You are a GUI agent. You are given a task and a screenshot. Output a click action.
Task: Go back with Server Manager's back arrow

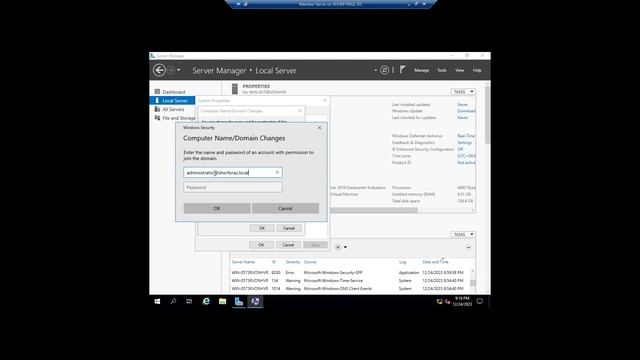159,70
